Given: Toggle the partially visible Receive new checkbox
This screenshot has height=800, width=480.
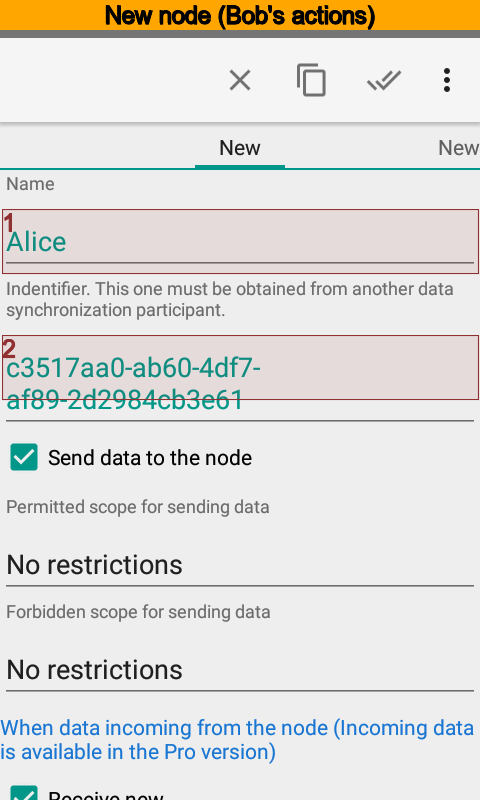Looking at the screenshot, I should tap(24, 793).
